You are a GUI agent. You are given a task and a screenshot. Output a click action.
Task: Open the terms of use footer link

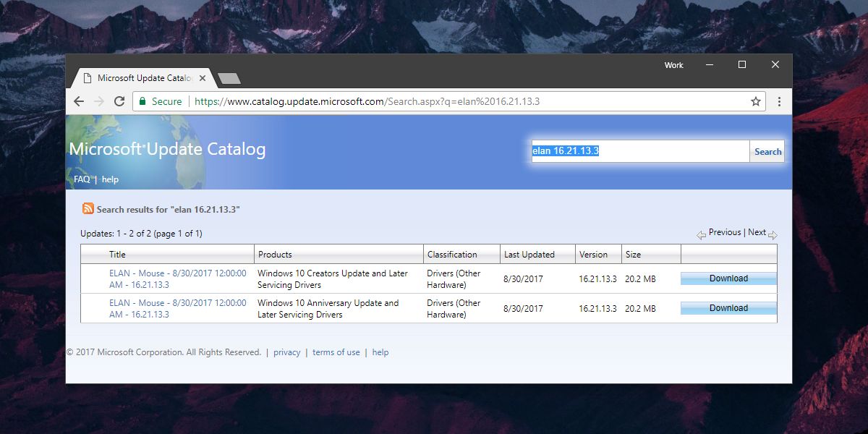[336, 352]
